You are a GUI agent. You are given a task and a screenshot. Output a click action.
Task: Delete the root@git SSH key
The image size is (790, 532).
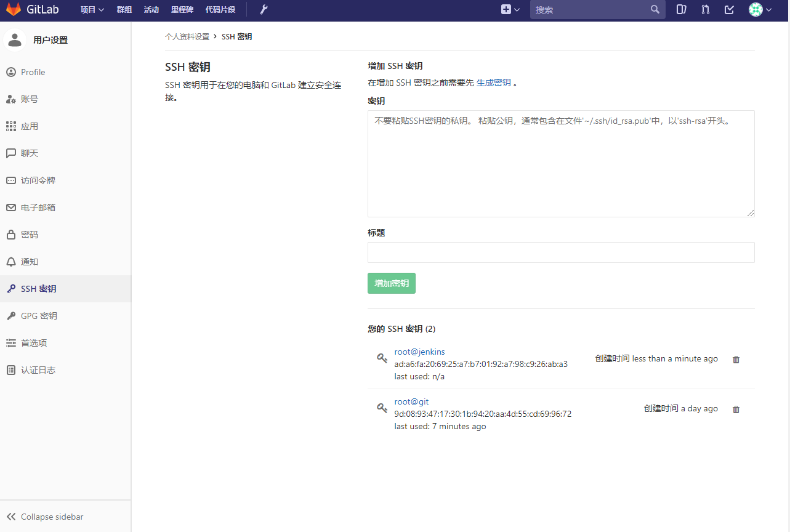click(736, 409)
